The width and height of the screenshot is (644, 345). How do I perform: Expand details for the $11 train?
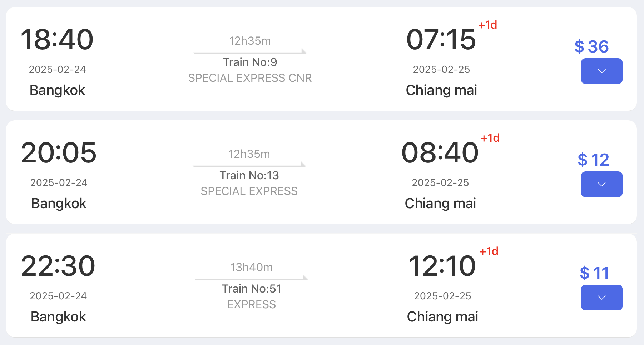click(x=601, y=297)
